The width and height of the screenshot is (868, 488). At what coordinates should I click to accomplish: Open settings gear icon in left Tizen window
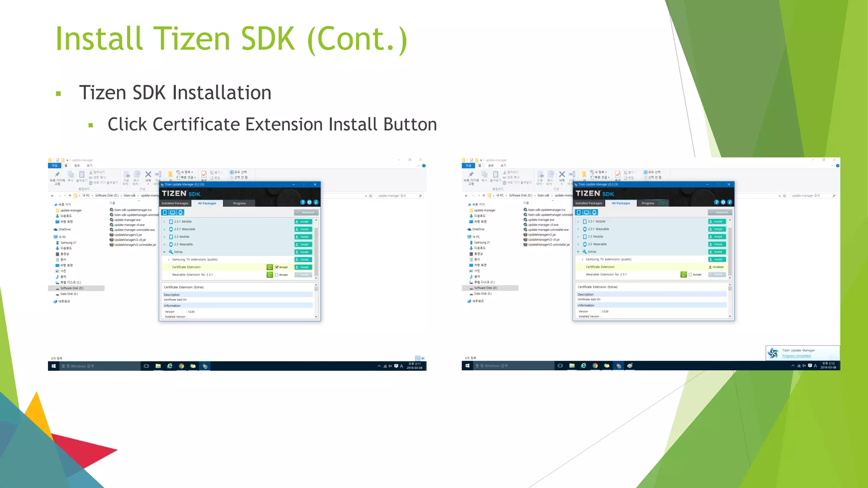coord(309,202)
